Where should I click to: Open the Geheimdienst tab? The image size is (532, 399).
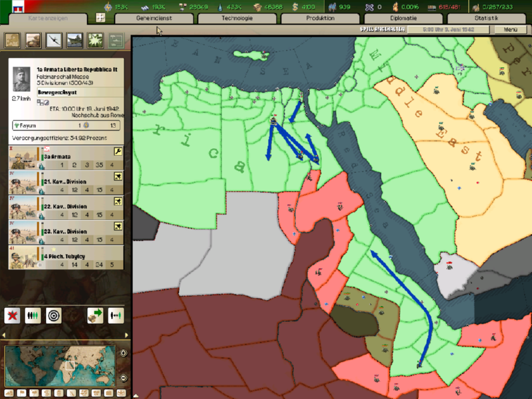click(154, 19)
